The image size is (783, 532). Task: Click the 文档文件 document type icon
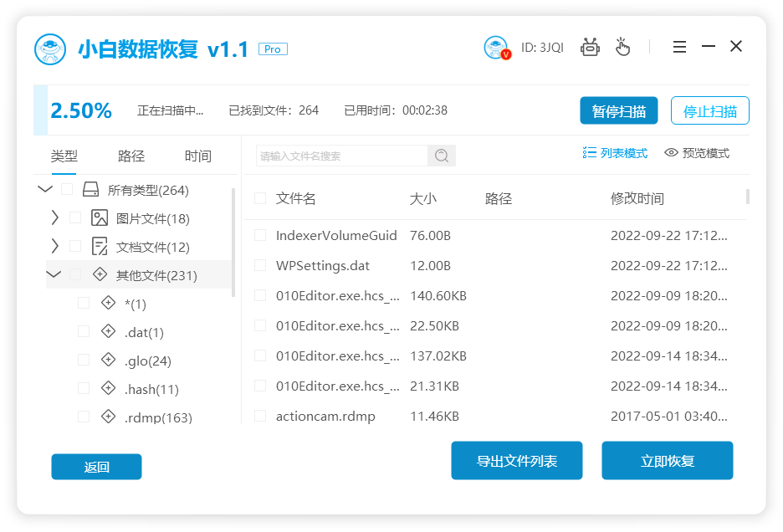(x=100, y=247)
